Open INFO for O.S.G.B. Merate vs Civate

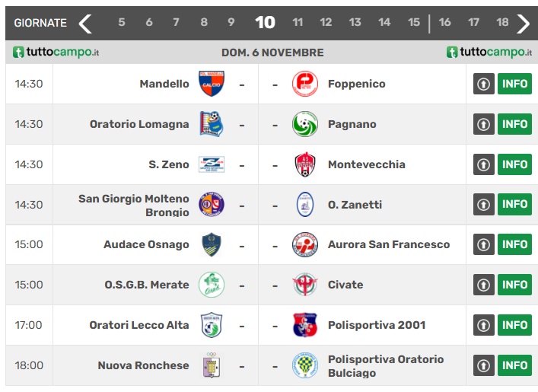tap(514, 285)
